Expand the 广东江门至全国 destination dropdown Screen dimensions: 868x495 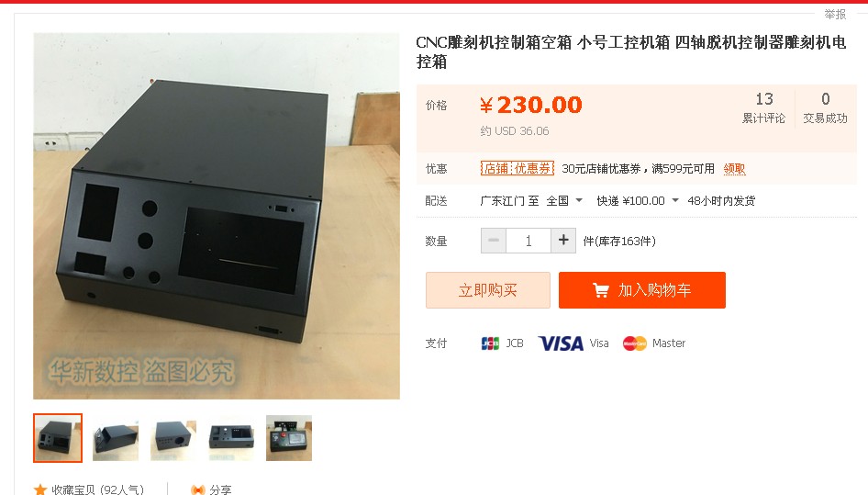pos(579,200)
